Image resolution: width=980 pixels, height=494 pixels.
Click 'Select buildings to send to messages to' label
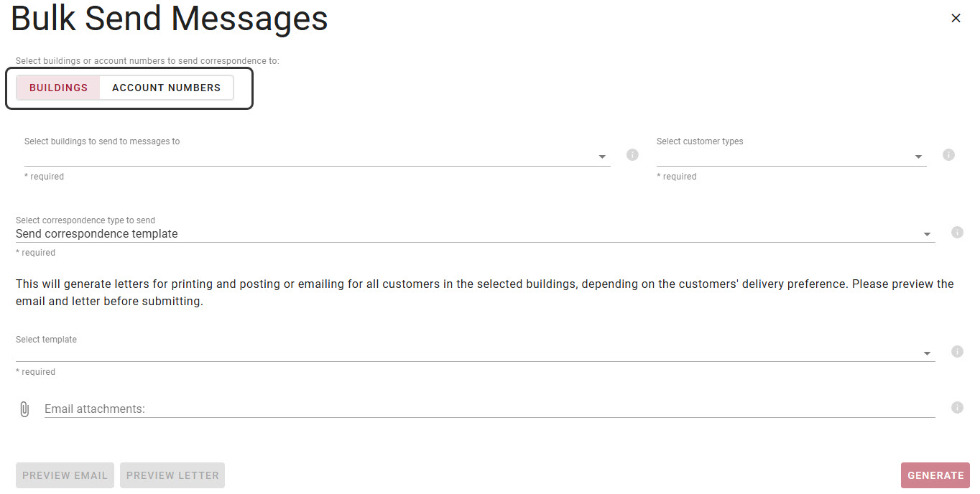point(102,141)
